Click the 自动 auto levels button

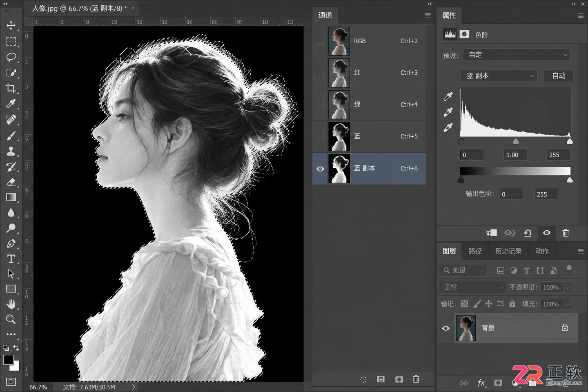pyautogui.click(x=559, y=76)
